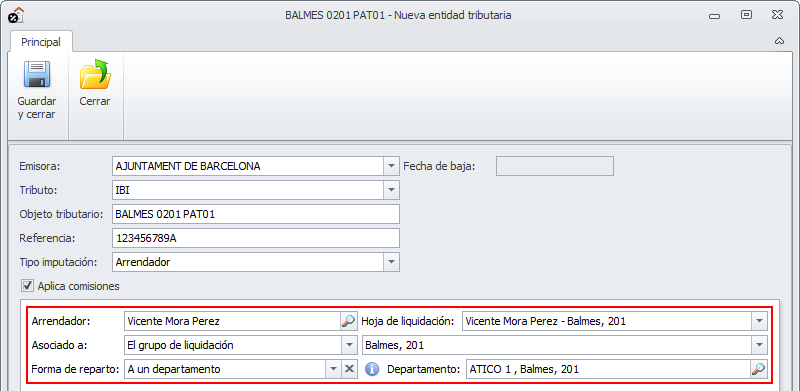Minimize the window

click(x=714, y=16)
